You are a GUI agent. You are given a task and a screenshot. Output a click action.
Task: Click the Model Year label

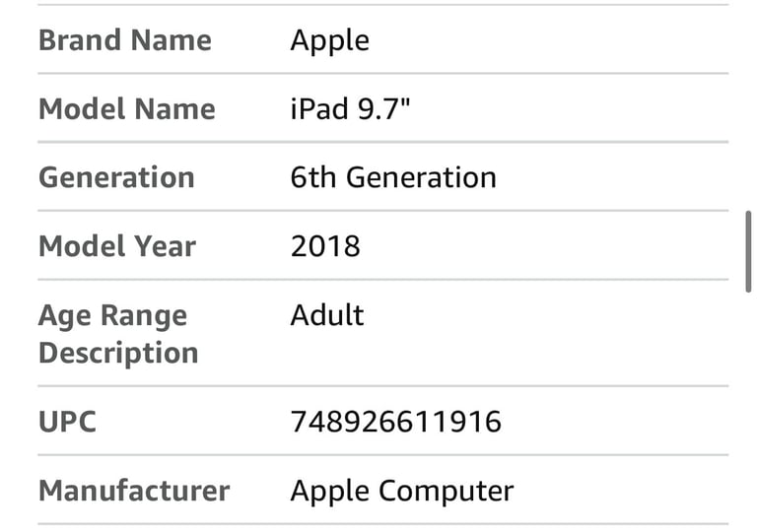(x=117, y=246)
